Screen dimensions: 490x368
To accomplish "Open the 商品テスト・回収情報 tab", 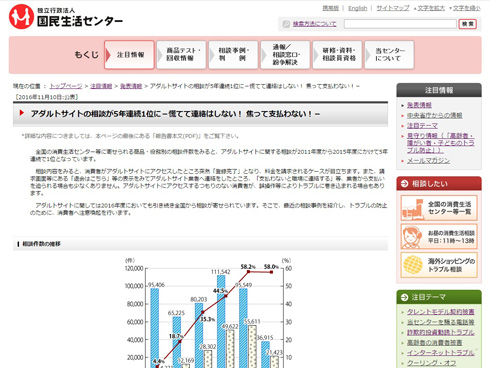I will 181,55.
